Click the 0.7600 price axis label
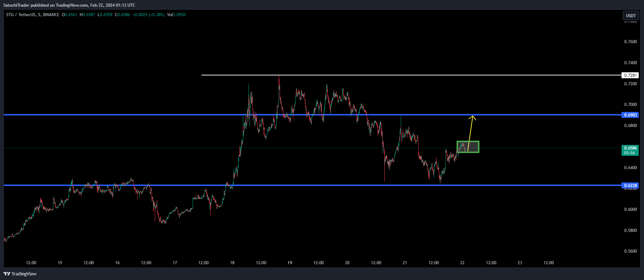 coord(630,42)
